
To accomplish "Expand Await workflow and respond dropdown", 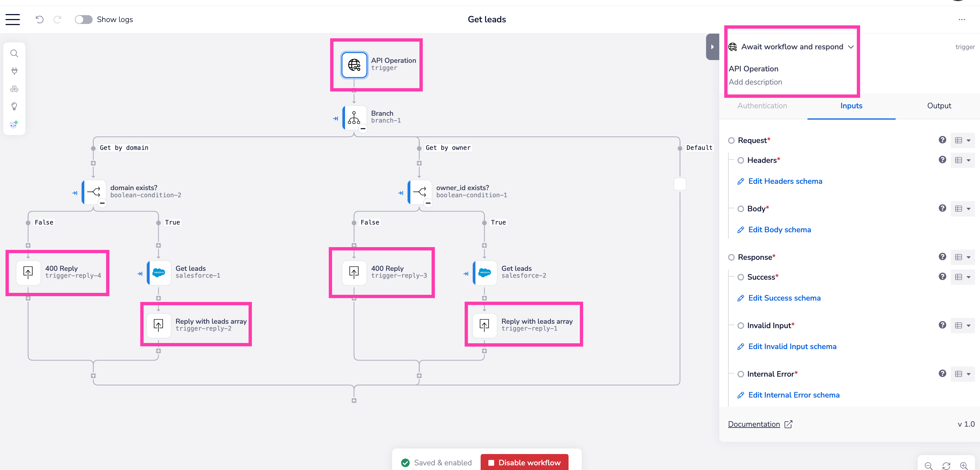I will pyautogui.click(x=851, y=47).
